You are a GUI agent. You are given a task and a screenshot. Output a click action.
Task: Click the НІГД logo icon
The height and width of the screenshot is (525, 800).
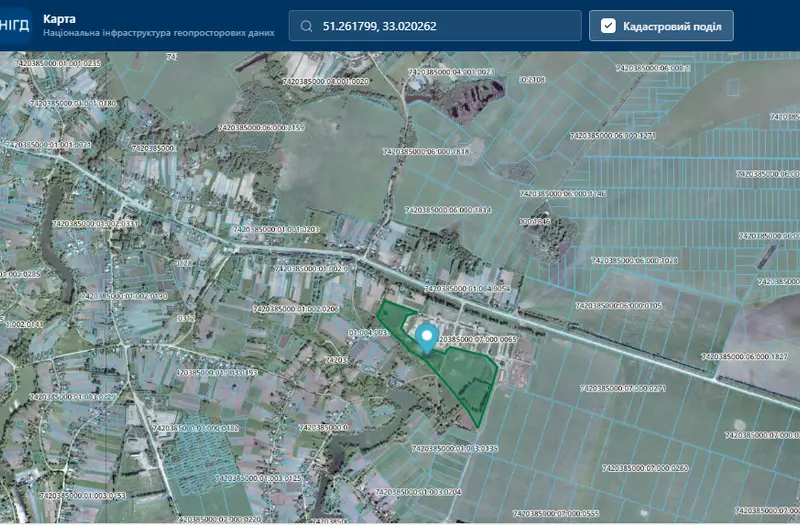coord(14,25)
